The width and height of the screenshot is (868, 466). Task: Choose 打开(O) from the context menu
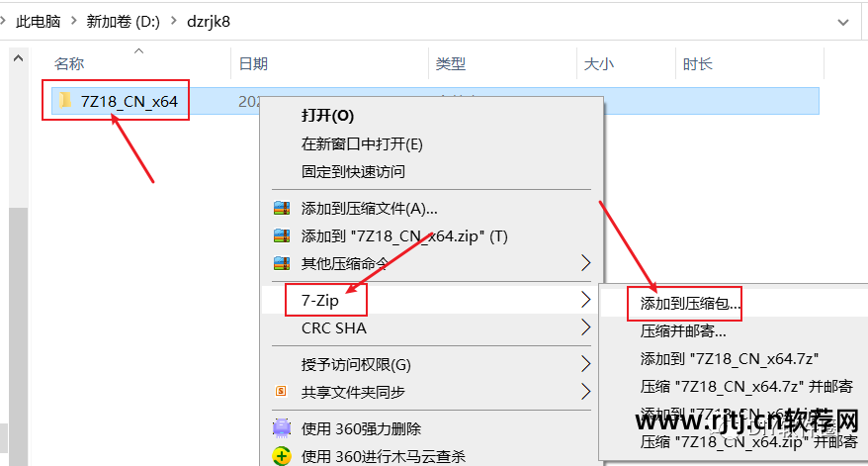coord(327,115)
